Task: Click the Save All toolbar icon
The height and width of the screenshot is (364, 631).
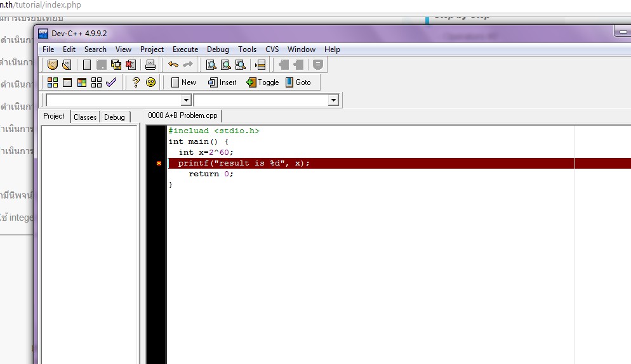Action: 116,65
